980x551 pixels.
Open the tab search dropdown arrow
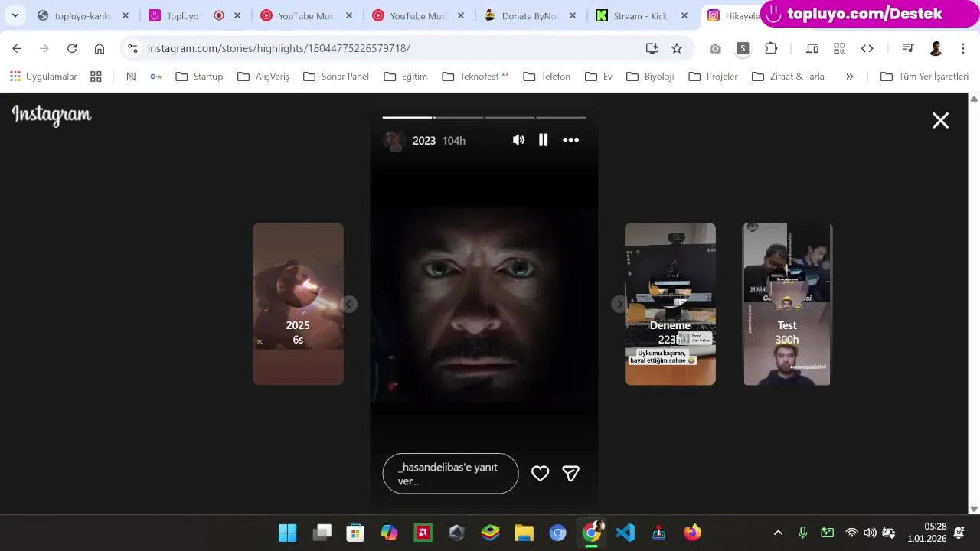click(15, 16)
